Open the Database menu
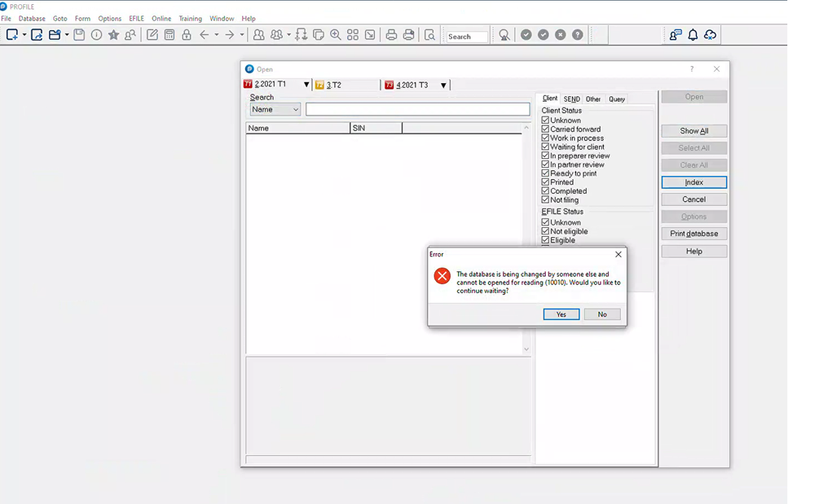This screenshot has width=814, height=504. [x=32, y=18]
